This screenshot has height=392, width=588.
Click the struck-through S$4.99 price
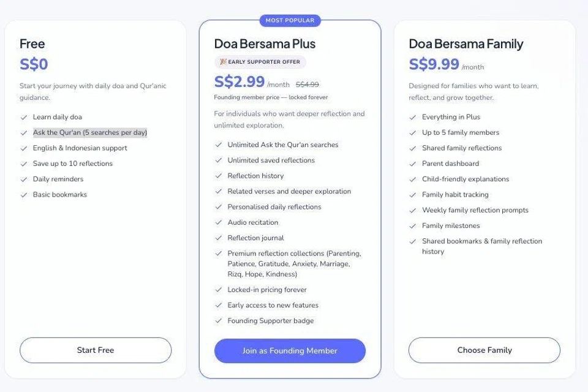(307, 85)
